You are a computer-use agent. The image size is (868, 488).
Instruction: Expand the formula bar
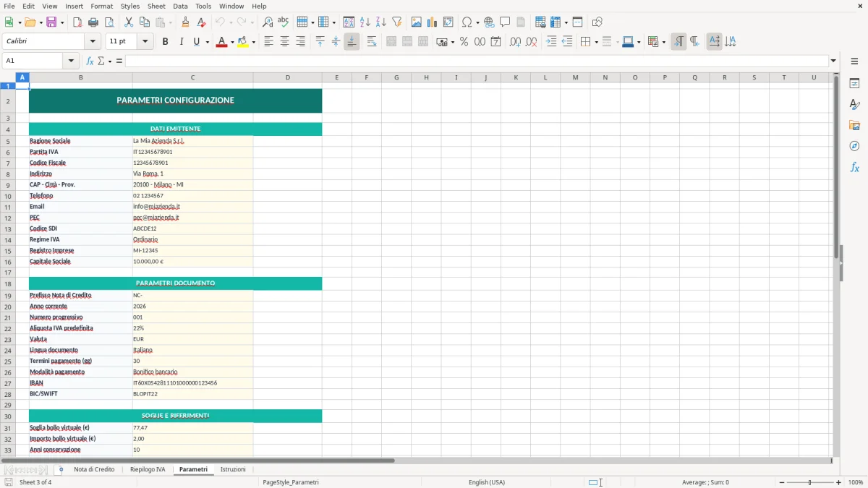click(833, 61)
